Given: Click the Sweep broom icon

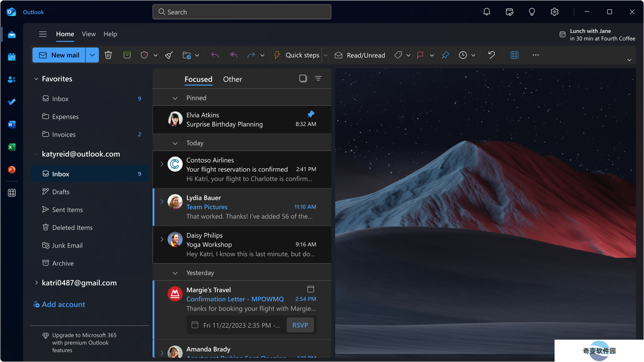Looking at the screenshot, I should (x=169, y=55).
